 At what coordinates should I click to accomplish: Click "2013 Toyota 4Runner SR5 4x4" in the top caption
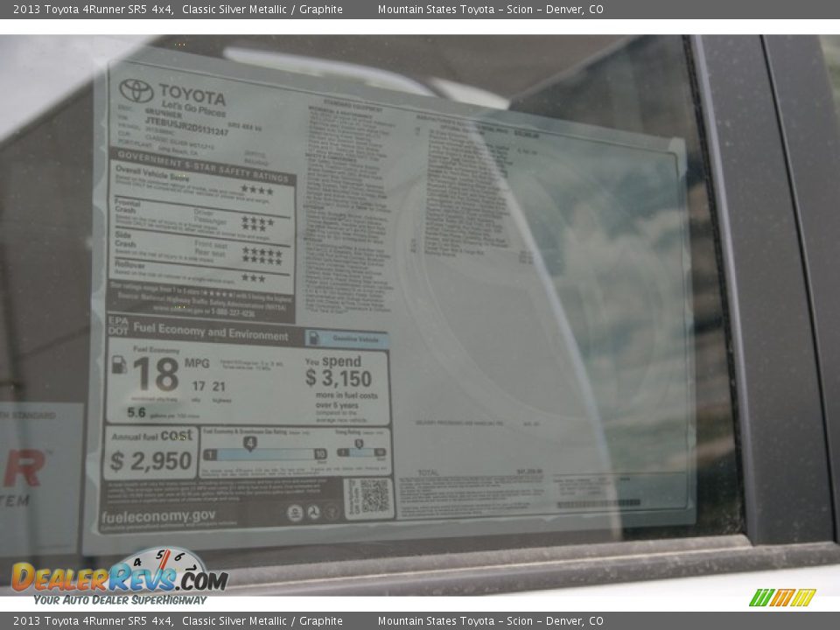[94, 9]
